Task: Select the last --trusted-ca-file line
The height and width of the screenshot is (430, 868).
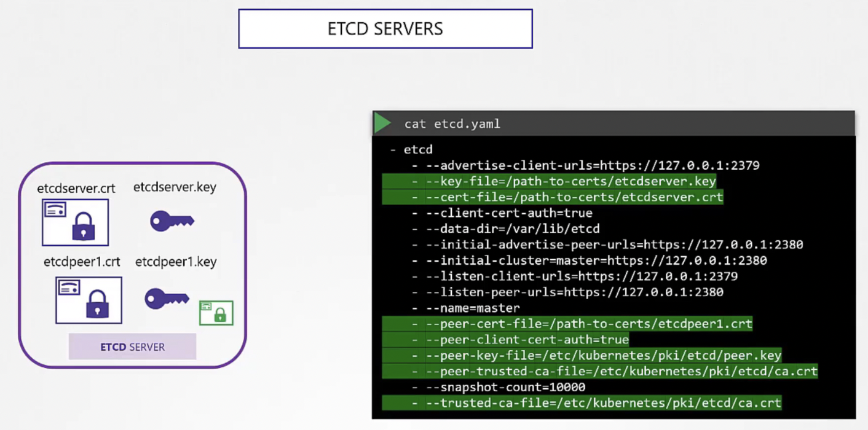Action: click(x=582, y=403)
